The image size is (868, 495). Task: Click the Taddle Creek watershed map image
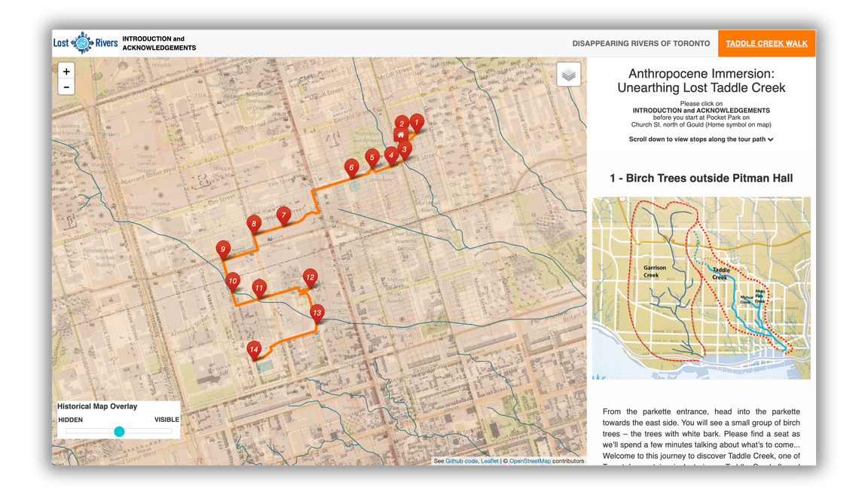coord(701,288)
